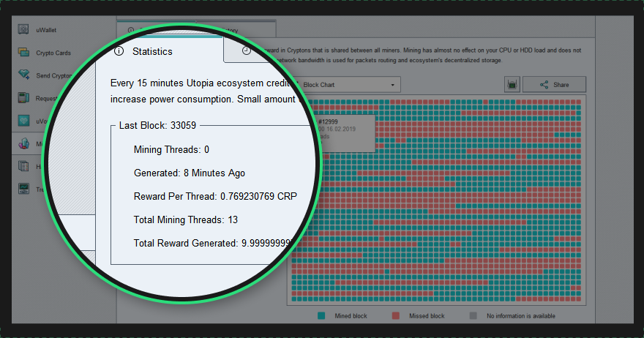Viewport: 644px width, 338px height.
Task: Click the 'Missed block' legend label
Action: click(x=427, y=316)
